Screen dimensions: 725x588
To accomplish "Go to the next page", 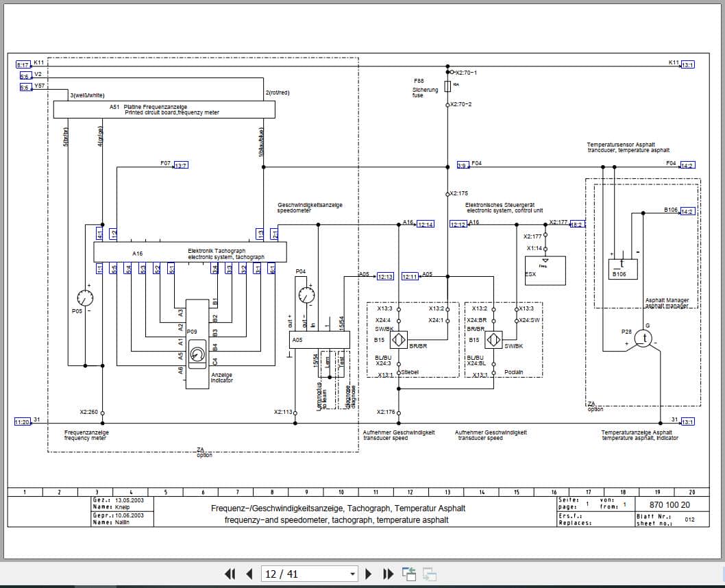I will pyautogui.click(x=369, y=574).
